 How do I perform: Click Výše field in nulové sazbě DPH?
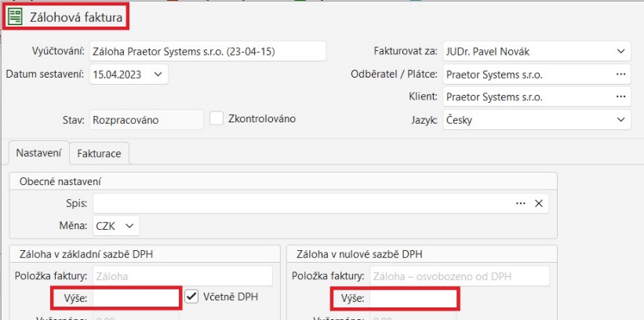(x=413, y=298)
